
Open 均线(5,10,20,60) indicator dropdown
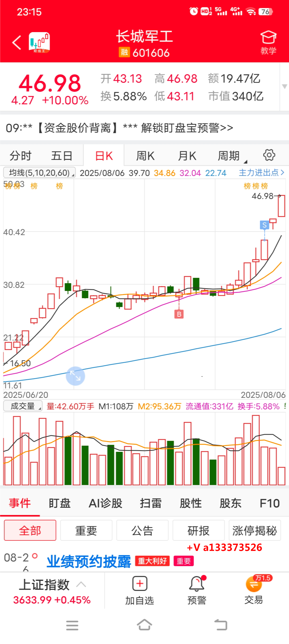(39, 173)
